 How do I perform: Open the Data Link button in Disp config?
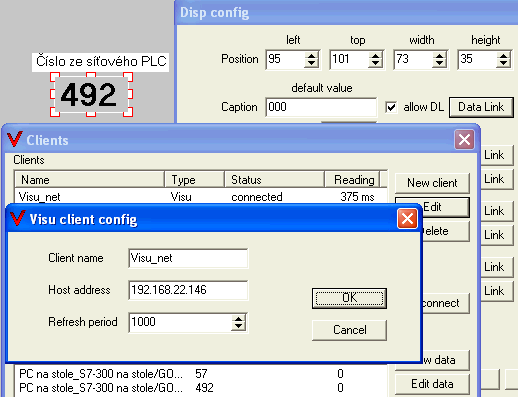[481, 107]
